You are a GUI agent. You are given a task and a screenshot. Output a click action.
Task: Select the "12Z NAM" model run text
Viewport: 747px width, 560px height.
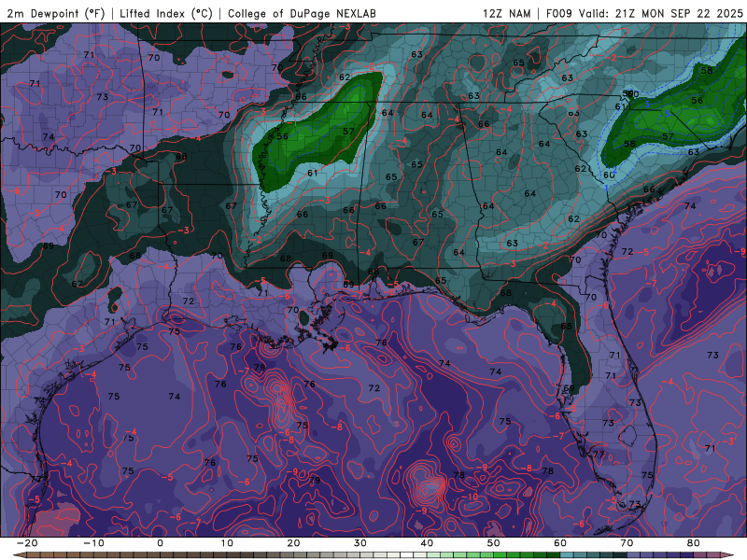(x=507, y=13)
